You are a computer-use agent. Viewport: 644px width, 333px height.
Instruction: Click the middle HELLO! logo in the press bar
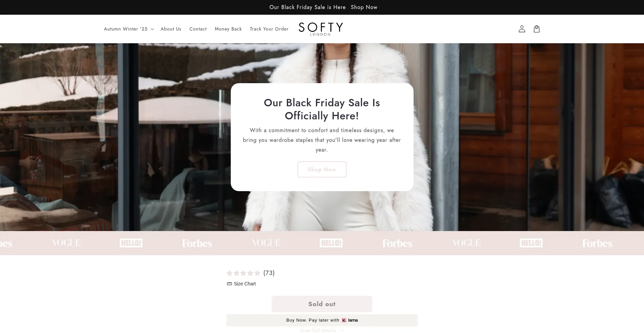[331, 243]
